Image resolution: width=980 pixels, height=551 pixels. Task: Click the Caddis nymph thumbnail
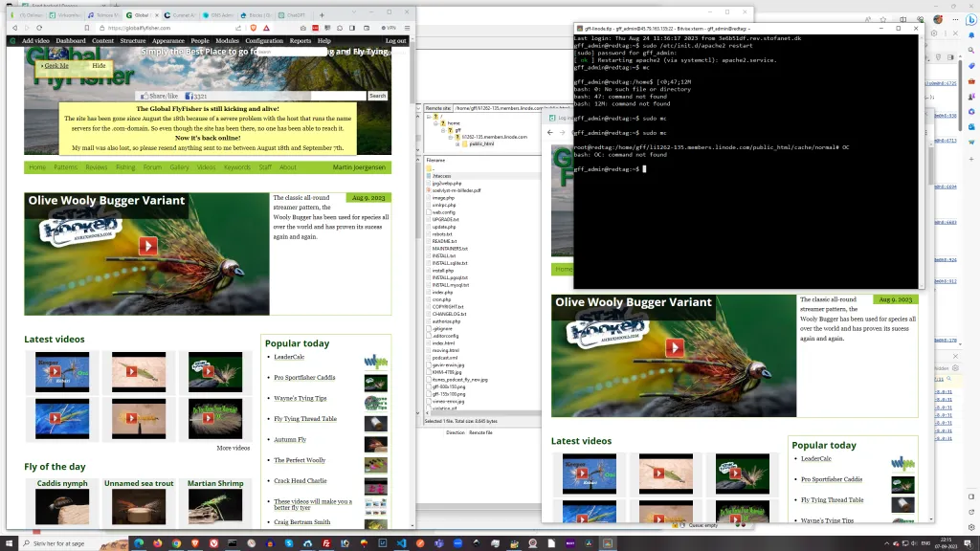point(62,506)
